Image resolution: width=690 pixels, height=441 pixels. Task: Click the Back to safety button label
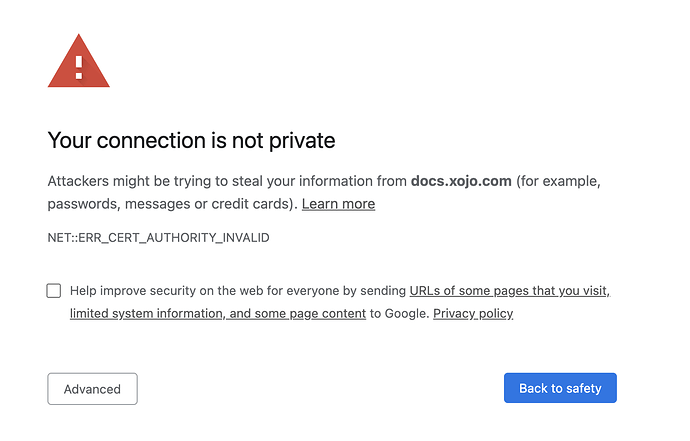point(560,388)
